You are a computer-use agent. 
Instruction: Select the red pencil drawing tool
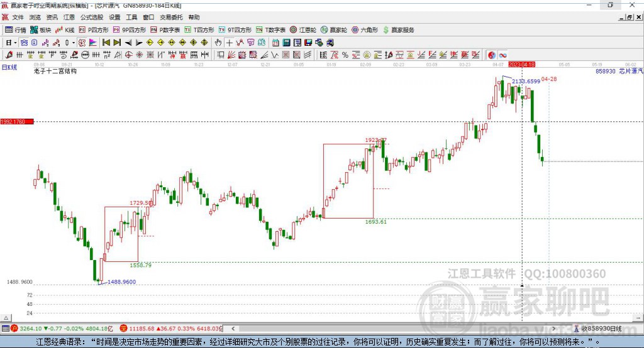pyautogui.click(x=9, y=55)
